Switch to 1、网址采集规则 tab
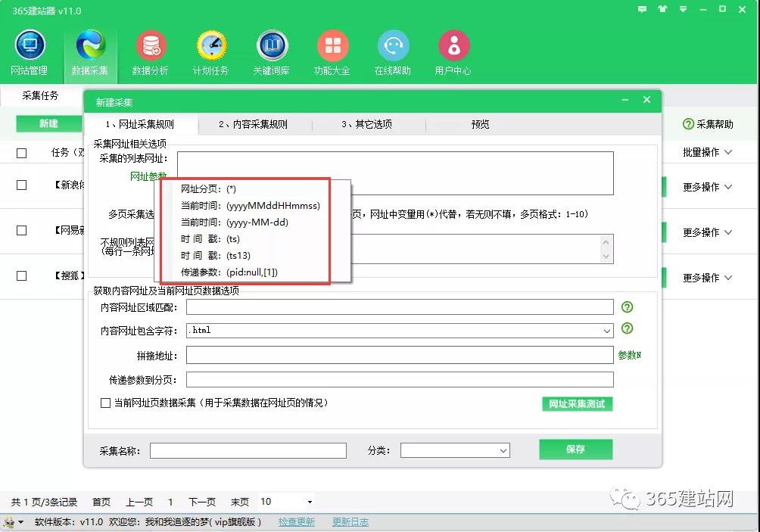The image size is (760, 532). [141, 125]
